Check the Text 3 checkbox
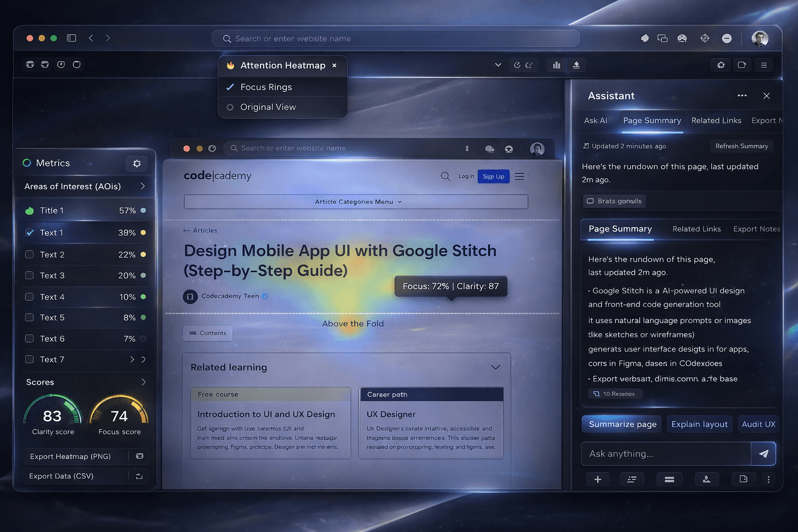 (x=30, y=275)
